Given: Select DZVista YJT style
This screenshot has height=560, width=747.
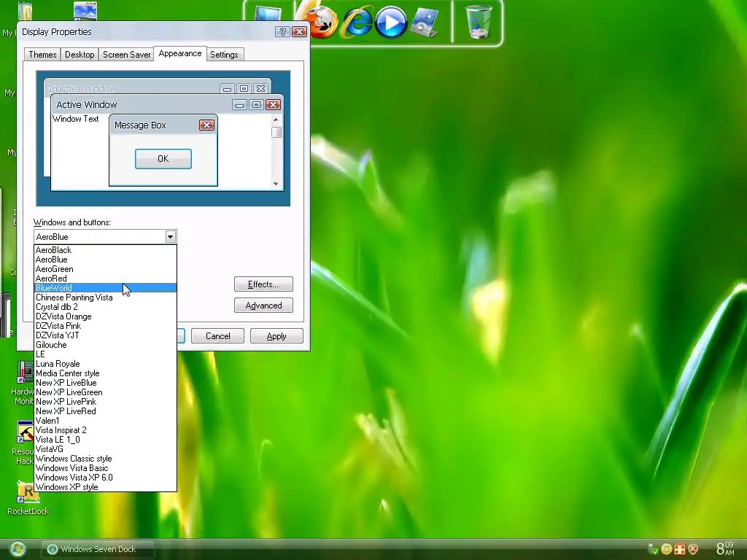Looking at the screenshot, I should pyautogui.click(x=105, y=335).
